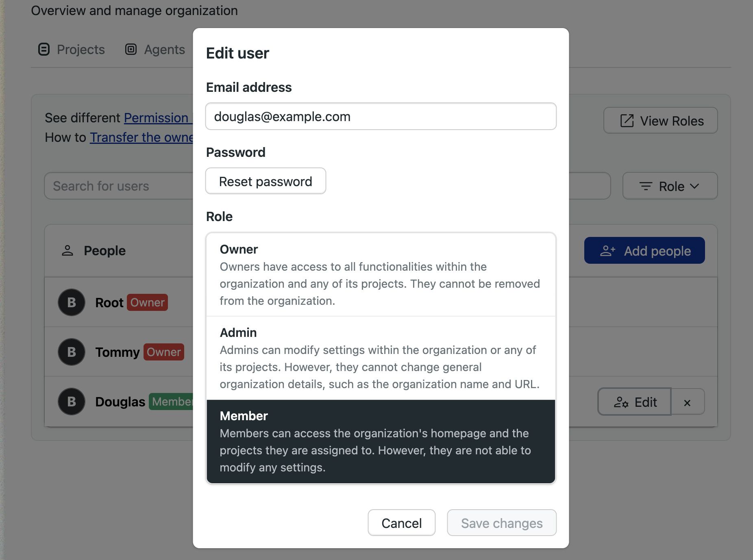This screenshot has width=753, height=560.
Task: Select the Admin role option
Action: coord(381,358)
